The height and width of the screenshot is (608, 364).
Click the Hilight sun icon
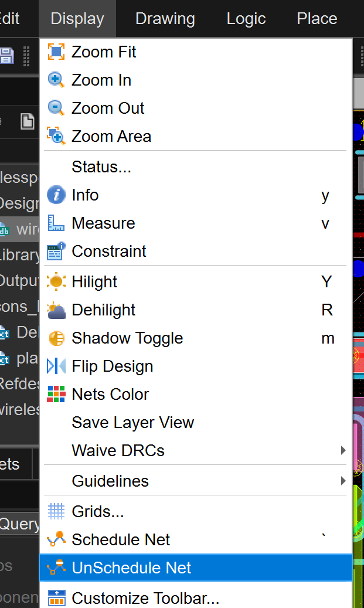point(56,281)
